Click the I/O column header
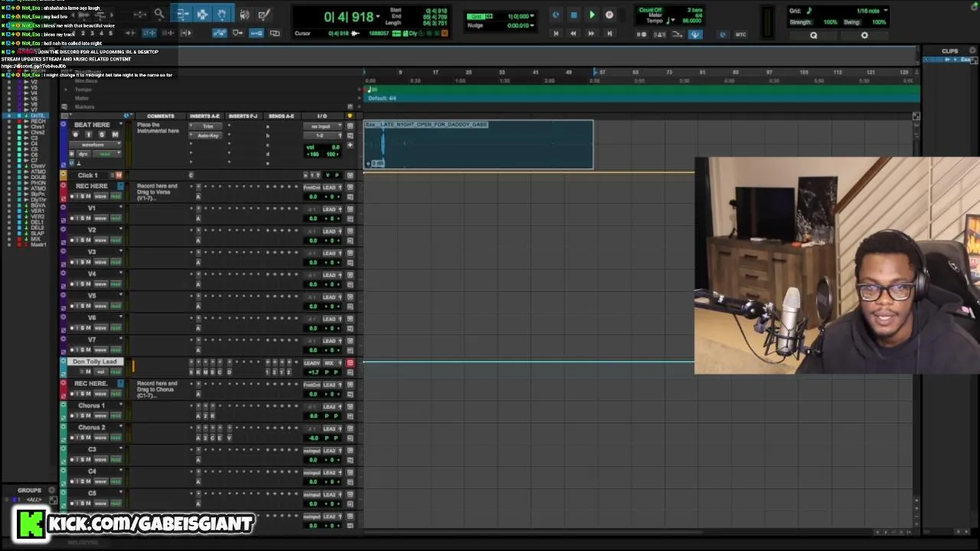Image resolution: width=980 pixels, height=551 pixels. (322, 116)
